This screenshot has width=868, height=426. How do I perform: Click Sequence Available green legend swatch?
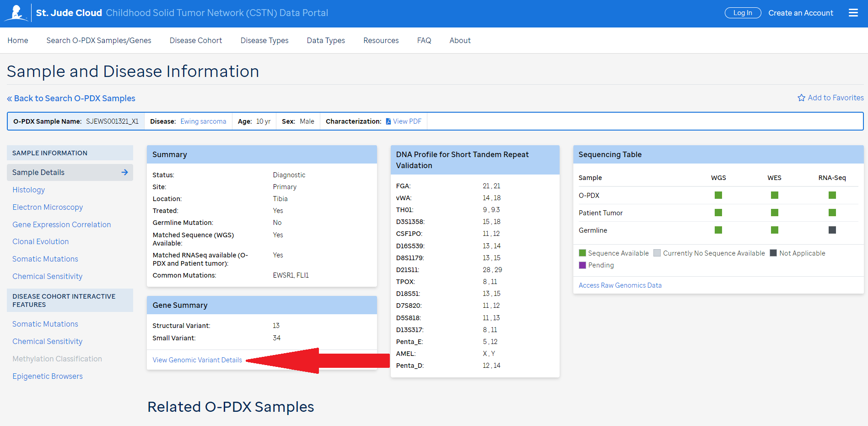[x=582, y=253]
